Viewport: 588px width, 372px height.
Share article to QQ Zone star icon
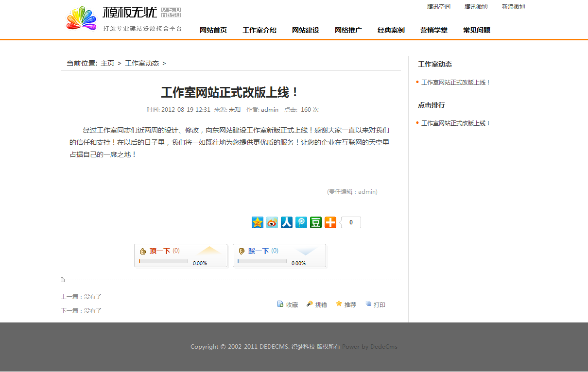(x=258, y=222)
